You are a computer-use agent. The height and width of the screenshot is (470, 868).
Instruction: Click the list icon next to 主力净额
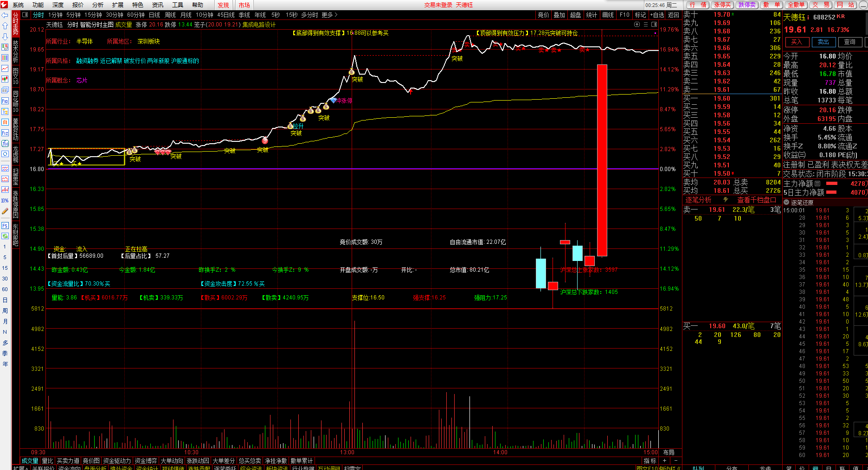(x=817, y=184)
